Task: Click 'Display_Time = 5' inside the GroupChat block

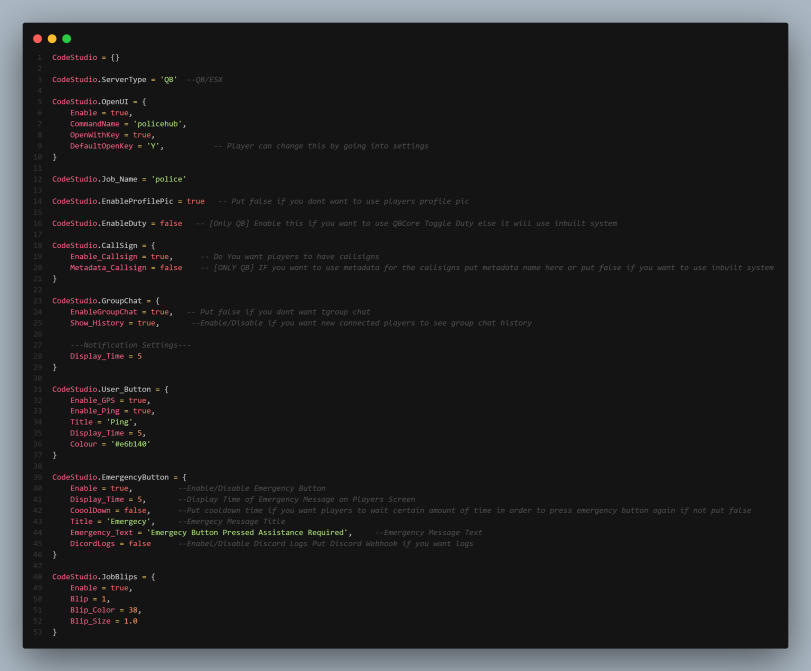Action: [106, 356]
